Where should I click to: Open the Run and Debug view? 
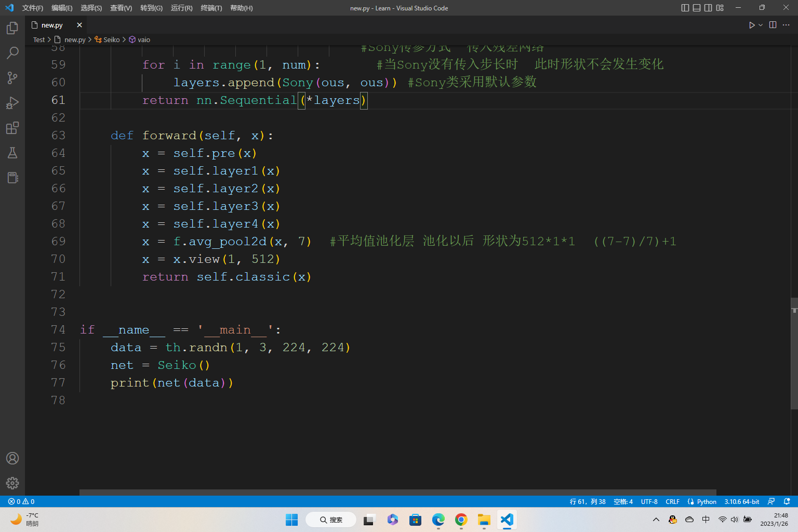(12, 103)
